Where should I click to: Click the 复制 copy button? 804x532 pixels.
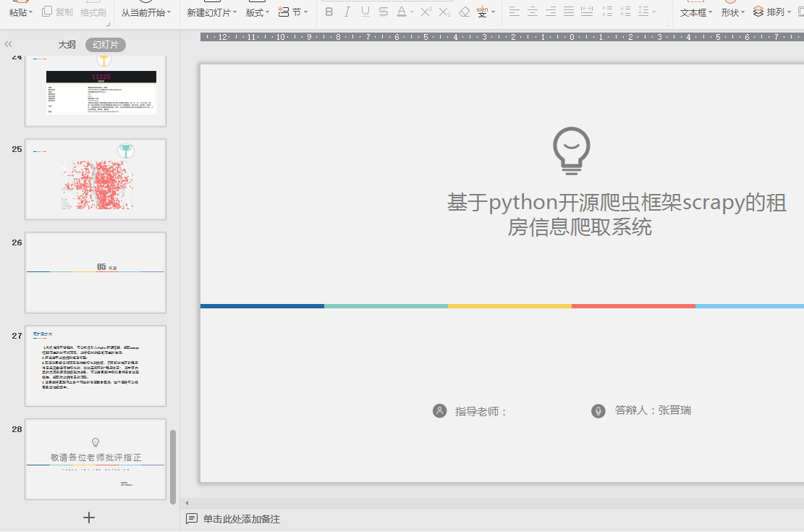tap(57, 12)
